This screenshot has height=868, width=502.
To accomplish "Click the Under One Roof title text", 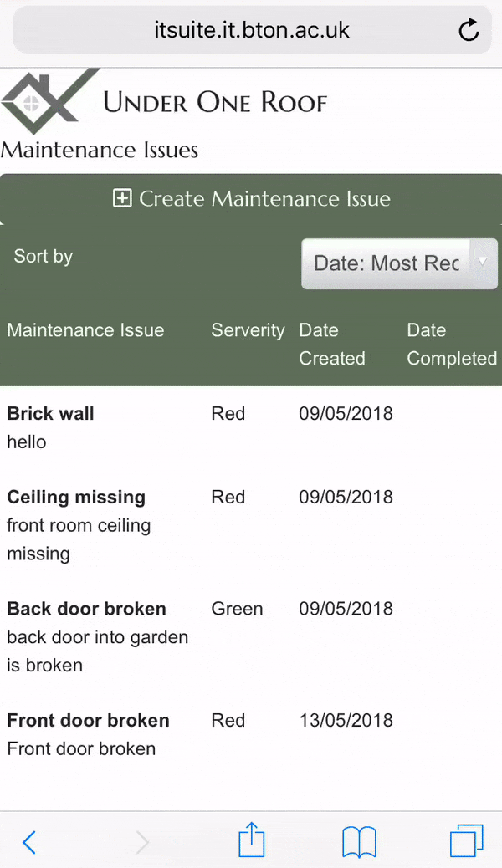I will [216, 102].
